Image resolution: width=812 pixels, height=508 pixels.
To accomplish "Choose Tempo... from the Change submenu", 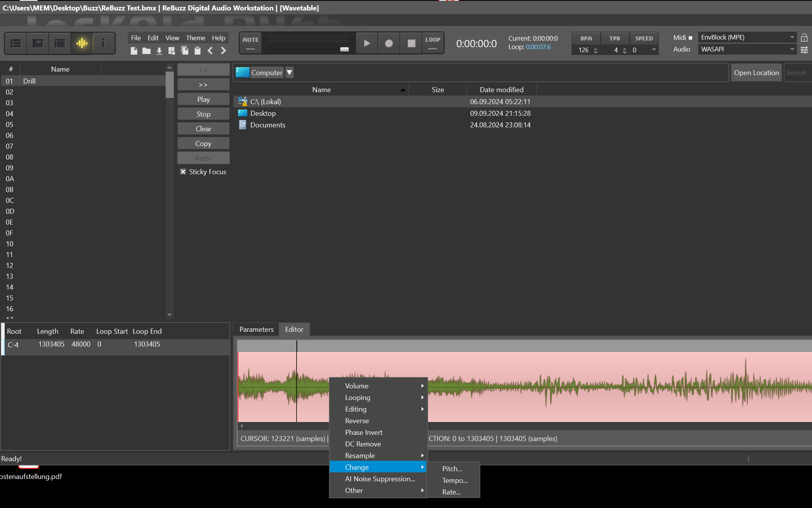I will coord(453,481).
